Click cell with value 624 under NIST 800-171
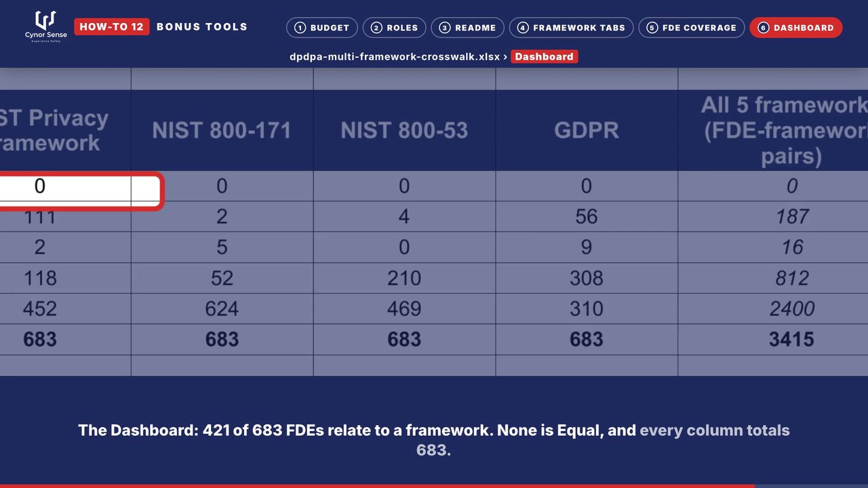The height and width of the screenshot is (488, 868). tap(222, 308)
